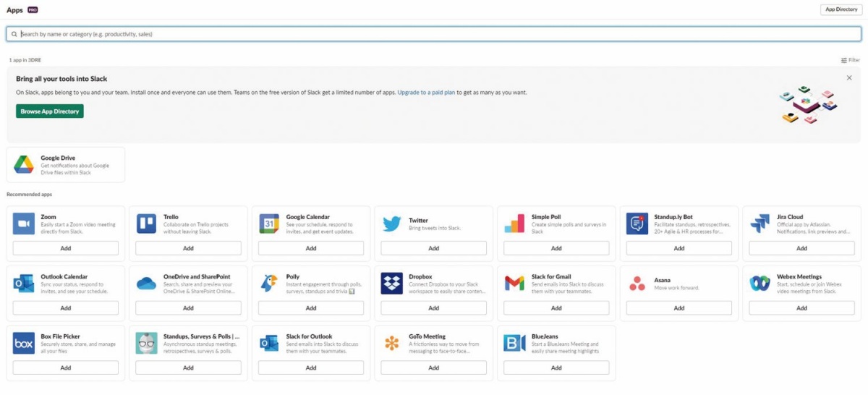Click the '1 app in 3DRE' text

pos(25,60)
